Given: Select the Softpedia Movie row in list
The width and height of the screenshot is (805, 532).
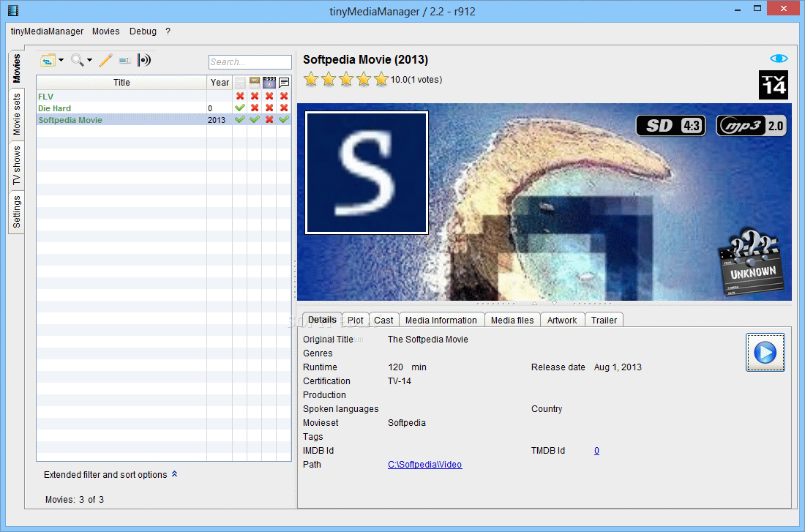Looking at the screenshot, I should 164,120.
